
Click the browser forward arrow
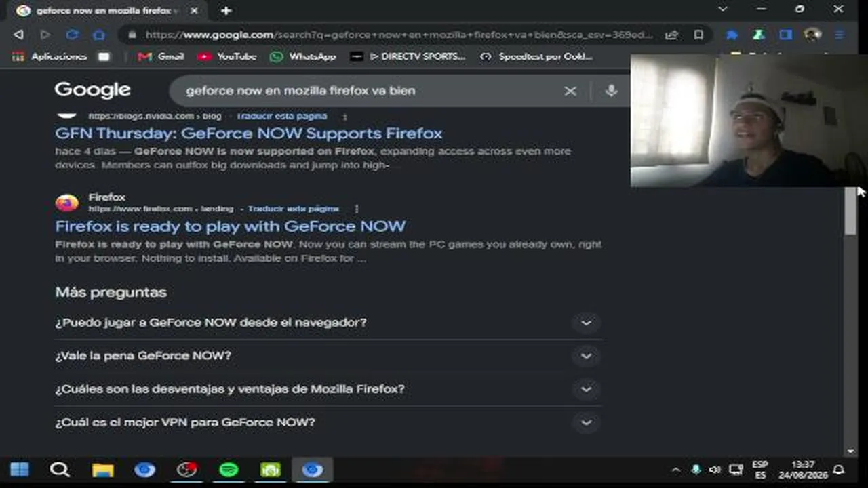(45, 35)
